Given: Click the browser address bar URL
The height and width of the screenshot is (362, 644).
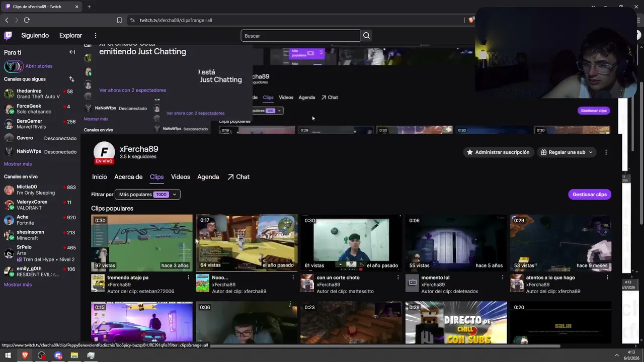Looking at the screenshot, I should [x=176, y=20].
